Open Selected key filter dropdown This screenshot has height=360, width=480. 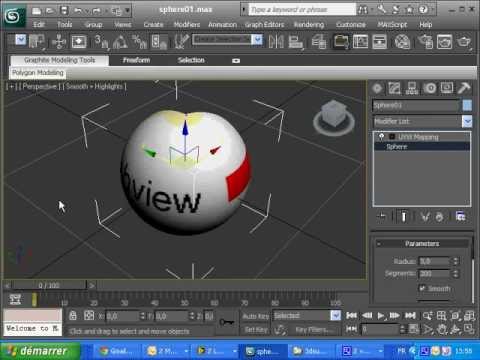tap(335, 315)
